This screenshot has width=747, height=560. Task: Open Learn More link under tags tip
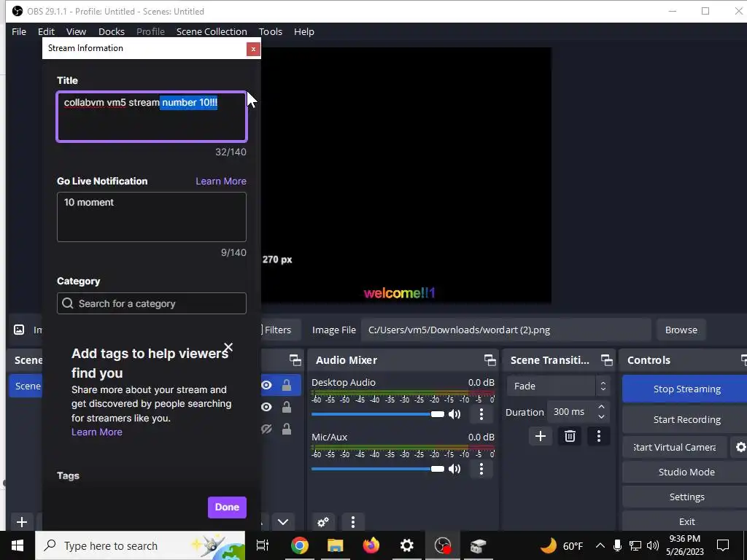click(97, 432)
